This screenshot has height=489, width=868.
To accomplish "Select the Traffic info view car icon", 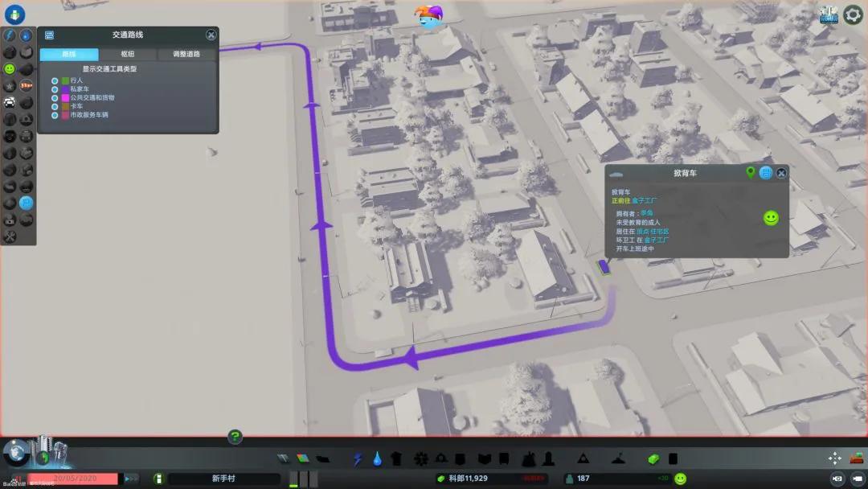I will tap(10, 102).
